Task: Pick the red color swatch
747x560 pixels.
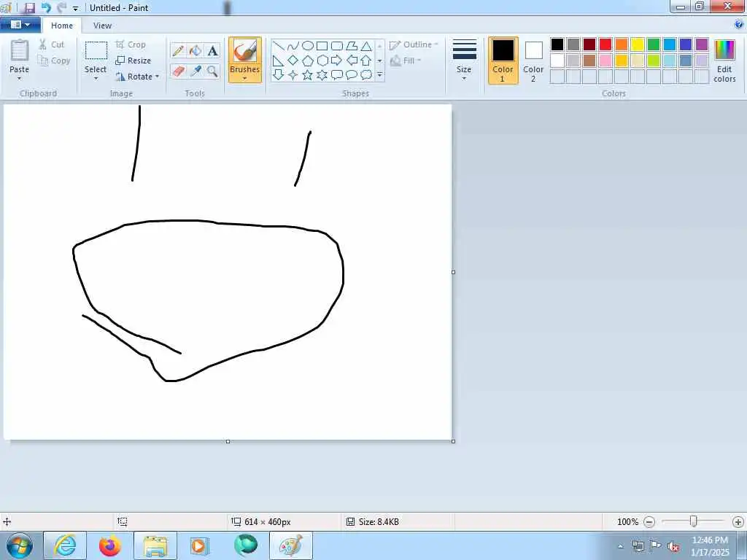Action: click(605, 44)
